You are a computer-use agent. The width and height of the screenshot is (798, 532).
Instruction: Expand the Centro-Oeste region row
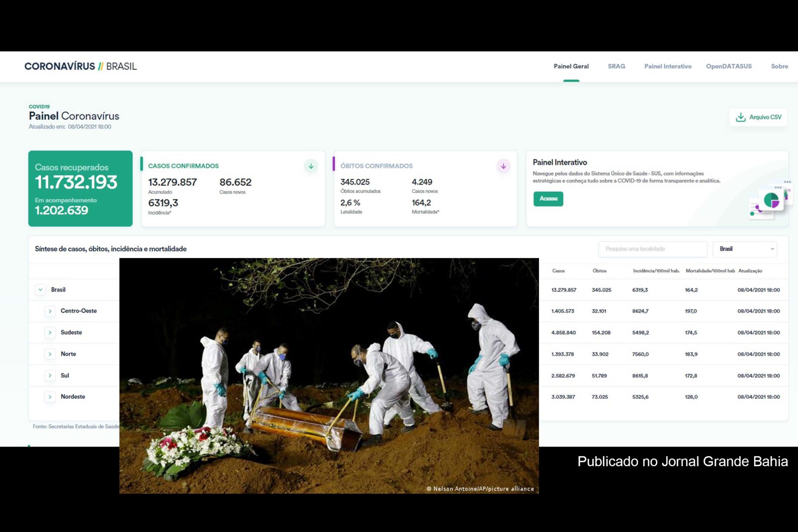click(x=50, y=311)
